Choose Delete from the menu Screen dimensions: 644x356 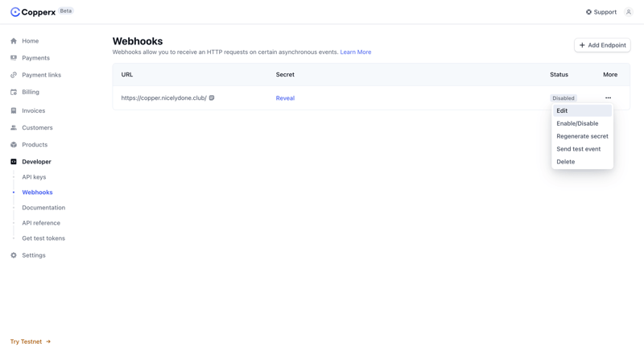[x=582, y=162]
